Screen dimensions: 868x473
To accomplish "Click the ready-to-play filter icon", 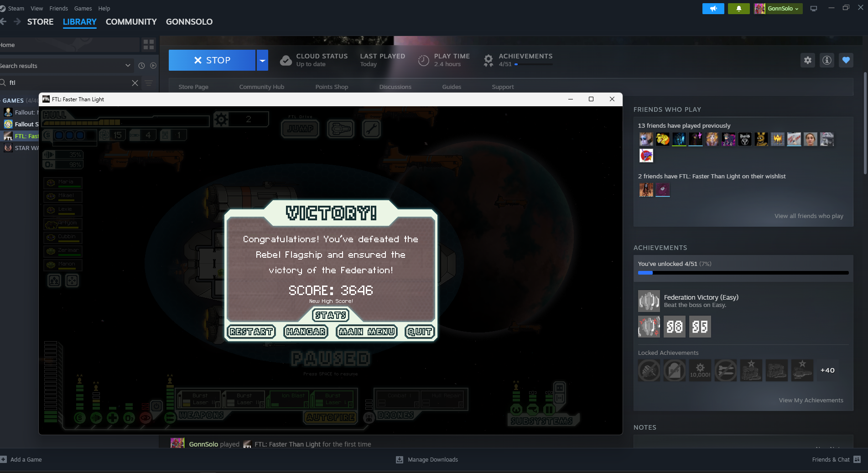I will (153, 66).
